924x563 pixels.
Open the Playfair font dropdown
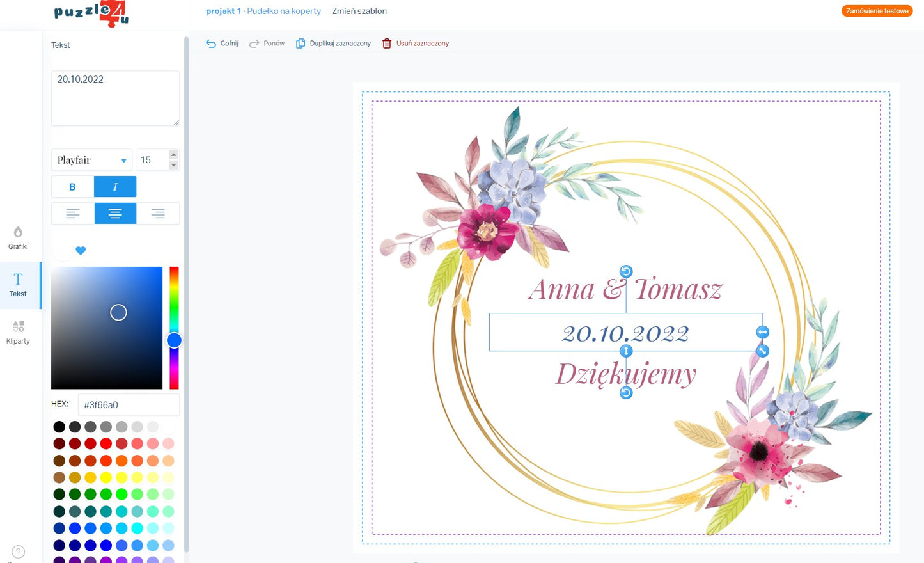point(91,160)
